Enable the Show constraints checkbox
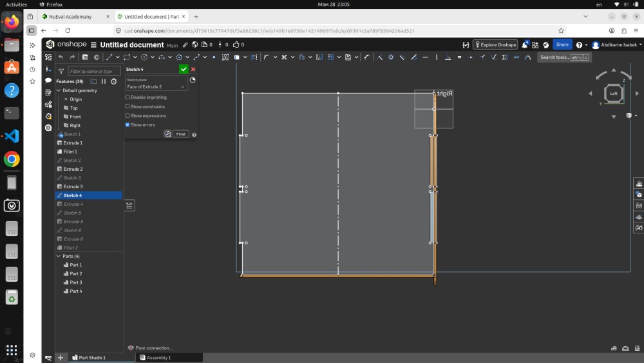 [128, 106]
